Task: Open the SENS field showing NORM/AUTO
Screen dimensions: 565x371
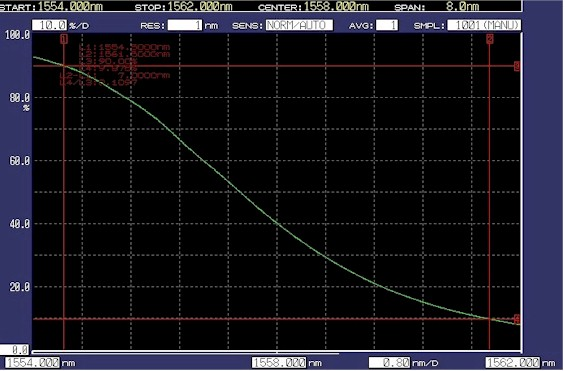Action: pyautogui.click(x=299, y=25)
